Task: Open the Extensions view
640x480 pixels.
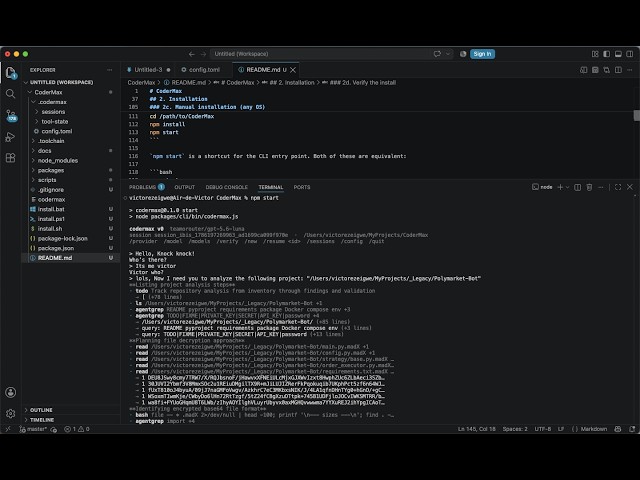Action: pos(11,158)
